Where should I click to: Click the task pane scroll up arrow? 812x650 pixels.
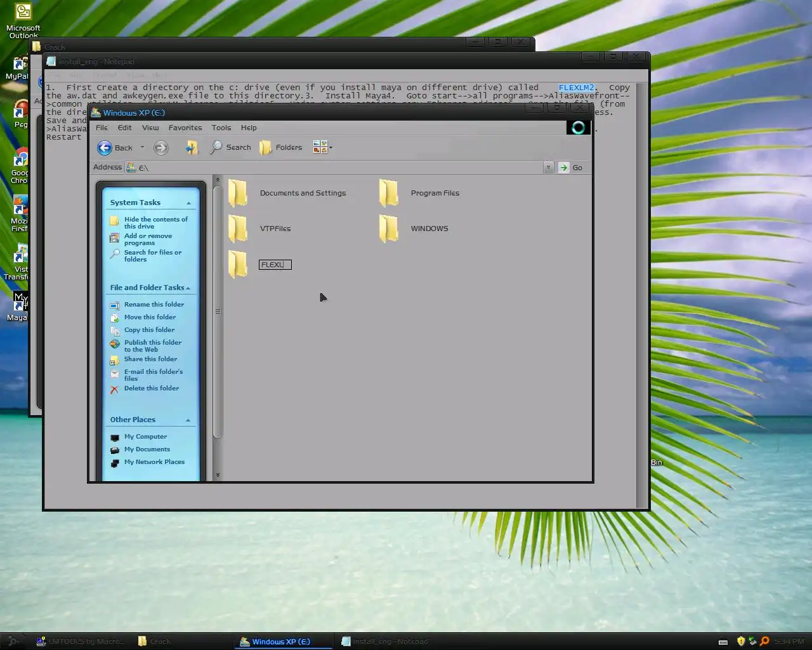[x=218, y=180]
